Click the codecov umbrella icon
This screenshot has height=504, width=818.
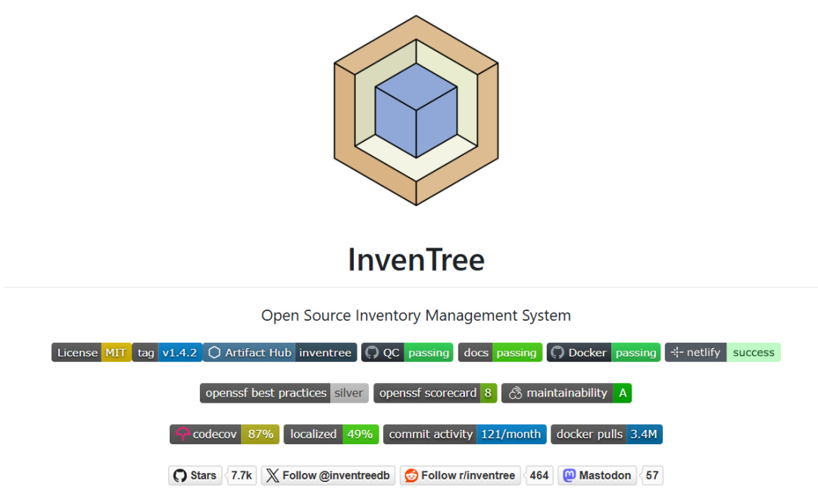[183, 434]
